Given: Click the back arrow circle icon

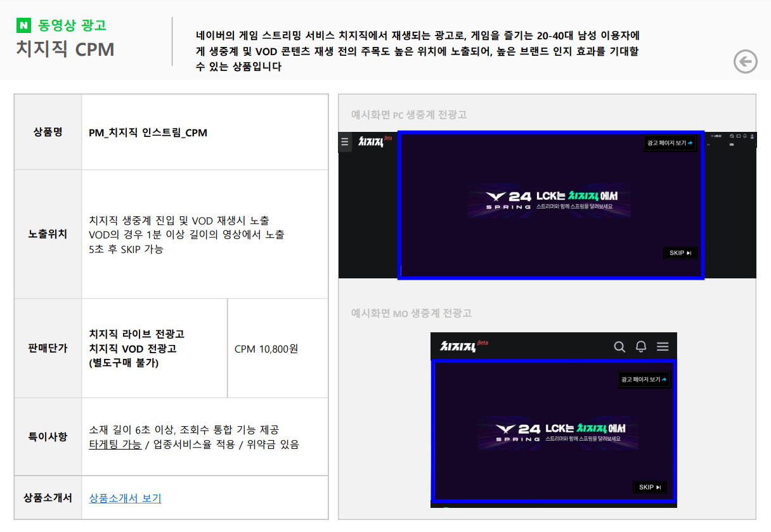Looking at the screenshot, I should 746,62.
